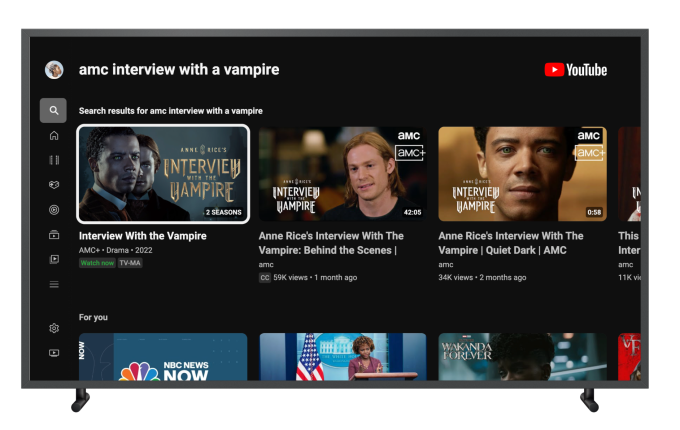The image size is (680, 430).
Task: Click the 'Watch now' badge
Action: [97, 263]
